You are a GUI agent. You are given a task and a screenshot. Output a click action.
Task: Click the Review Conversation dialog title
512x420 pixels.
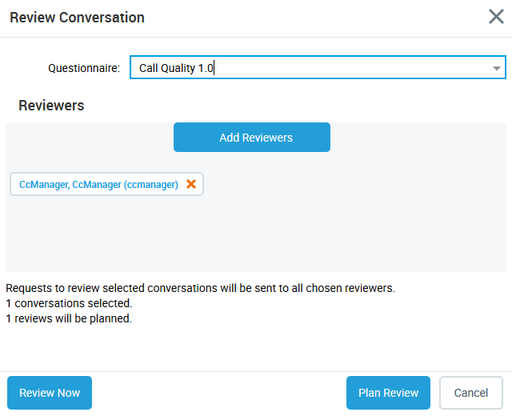(x=77, y=17)
